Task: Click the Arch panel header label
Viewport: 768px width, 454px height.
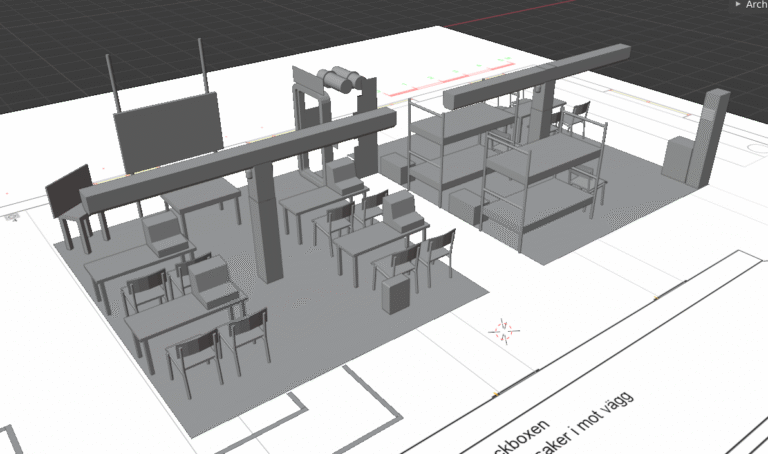Action: coord(756,5)
